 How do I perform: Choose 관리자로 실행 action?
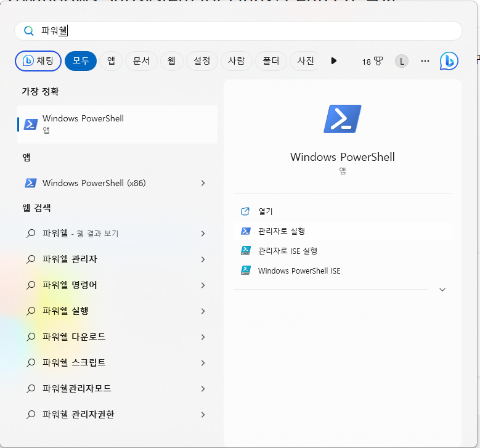coord(342,231)
